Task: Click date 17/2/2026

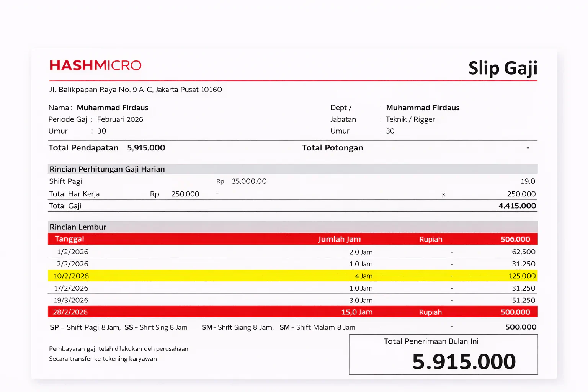Action: (x=71, y=288)
